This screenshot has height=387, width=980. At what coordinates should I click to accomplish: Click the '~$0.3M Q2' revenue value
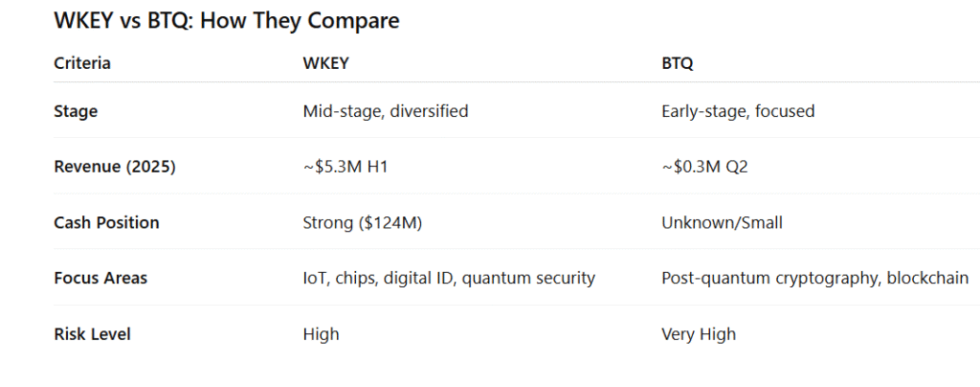703,167
